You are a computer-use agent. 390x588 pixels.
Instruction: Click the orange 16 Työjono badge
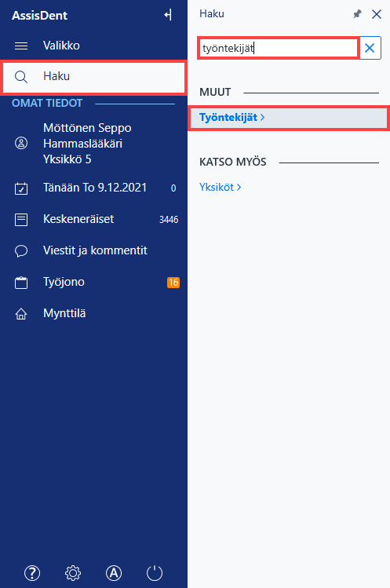[173, 283]
